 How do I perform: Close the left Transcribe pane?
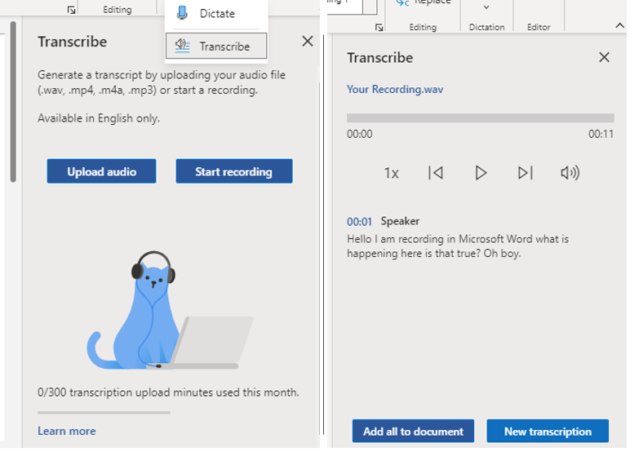[x=307, y=41]
